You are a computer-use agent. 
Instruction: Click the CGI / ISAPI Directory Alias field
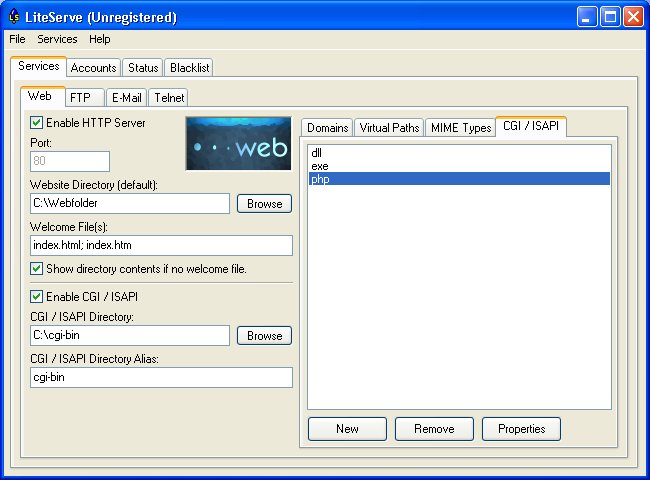coord(161,378)
